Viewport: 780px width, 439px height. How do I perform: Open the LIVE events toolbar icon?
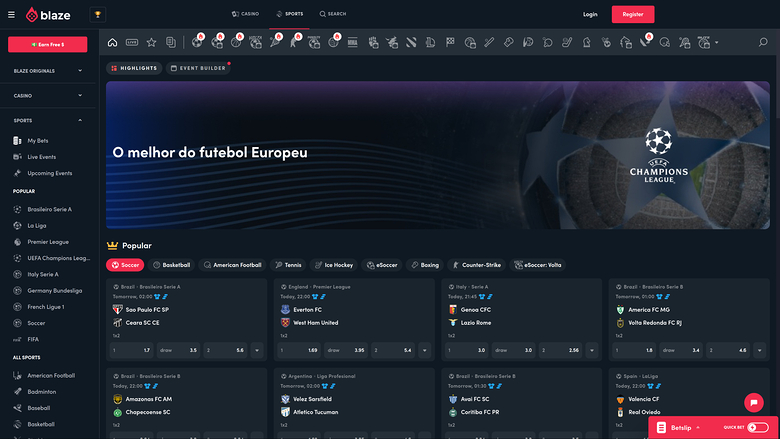click(x=132, y=42)
